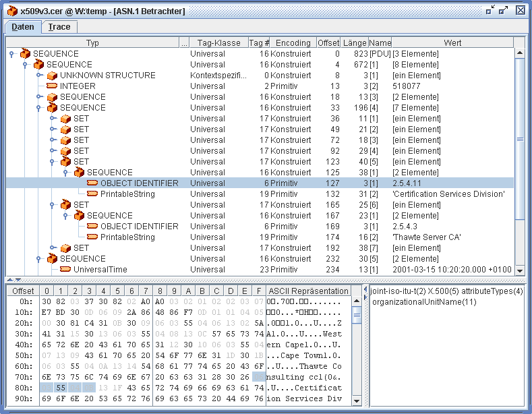Click the OBJECT IDENTIFIER 2.5.4.11 tag icon
The width and height of the screenshot is (532, 414).
pos(92,183)
